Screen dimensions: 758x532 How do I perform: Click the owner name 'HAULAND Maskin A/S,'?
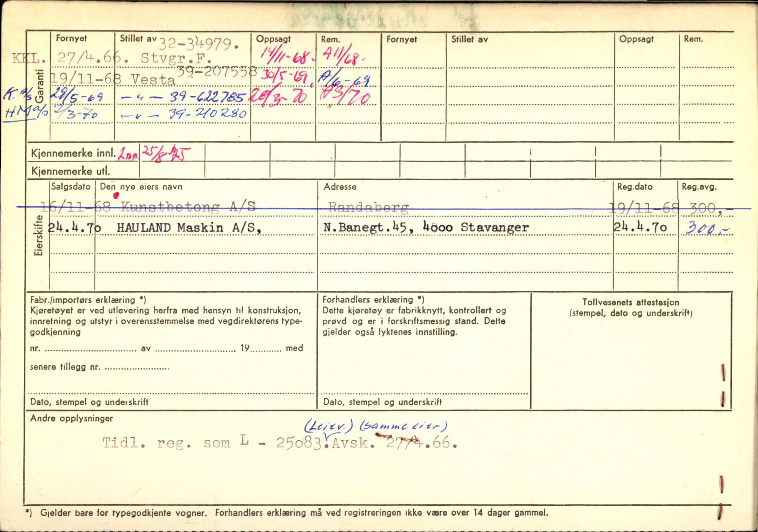(x=189, y=228)
